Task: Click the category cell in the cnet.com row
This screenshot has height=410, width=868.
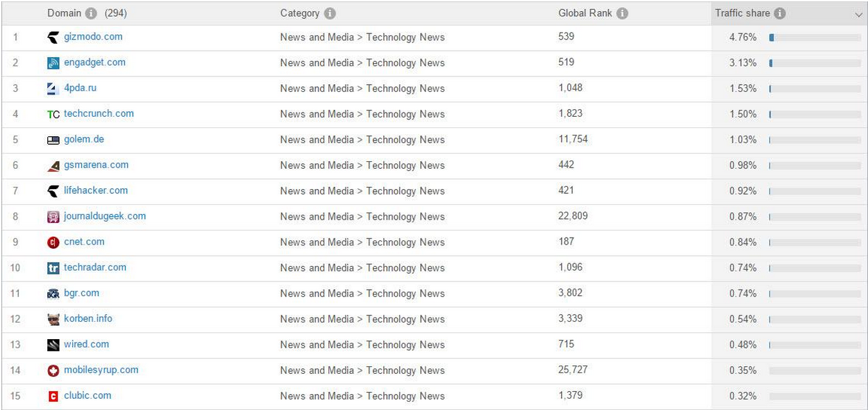Action: tap(362, 243)
